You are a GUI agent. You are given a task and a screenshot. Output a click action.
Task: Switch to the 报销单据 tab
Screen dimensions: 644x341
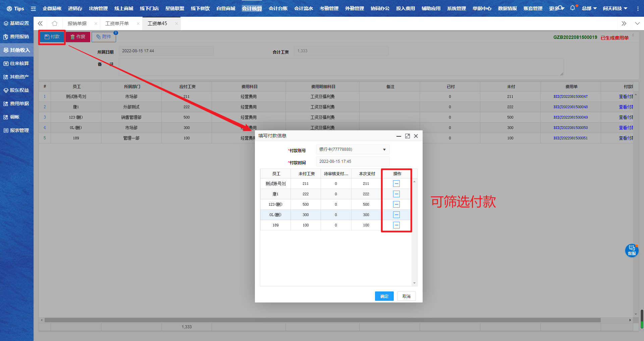77,23
